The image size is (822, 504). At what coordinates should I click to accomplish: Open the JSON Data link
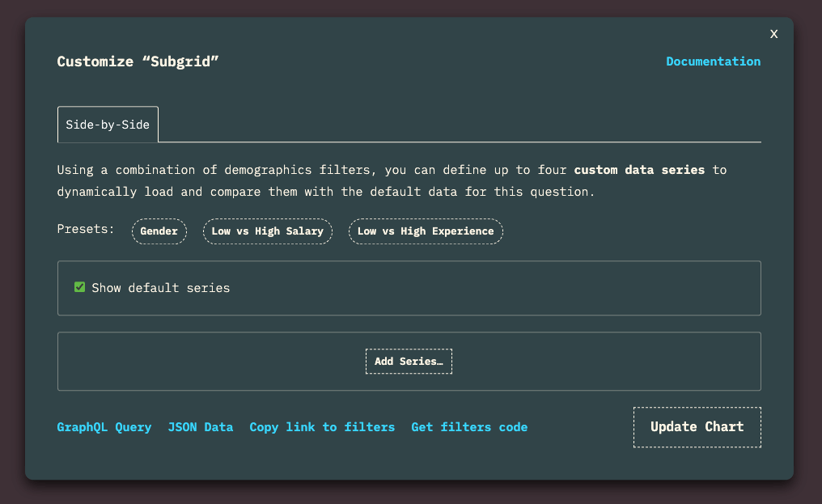point(200,427)
